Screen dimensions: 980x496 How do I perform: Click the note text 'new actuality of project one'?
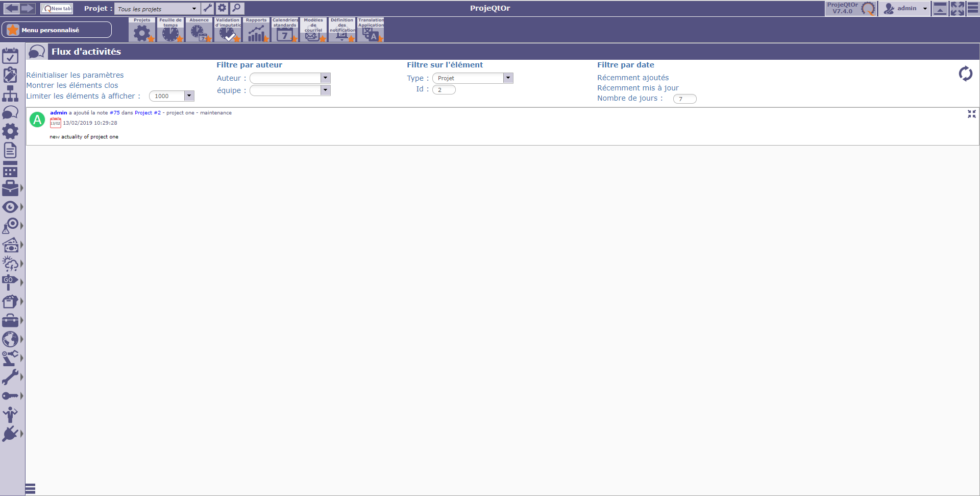point(84,137)
